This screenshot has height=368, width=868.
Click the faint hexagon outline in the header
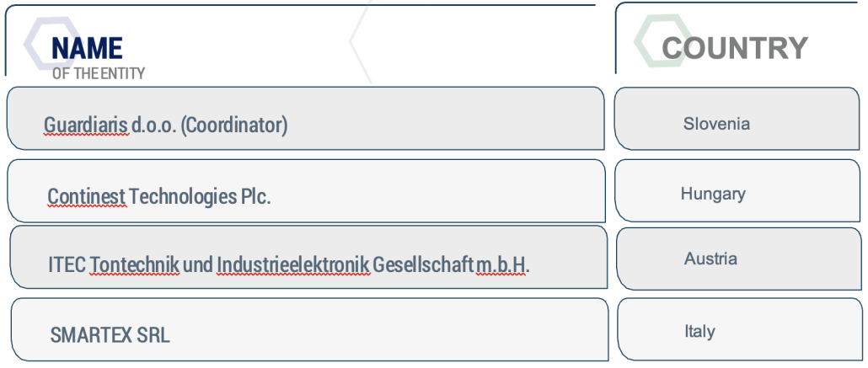coord(360,43)
